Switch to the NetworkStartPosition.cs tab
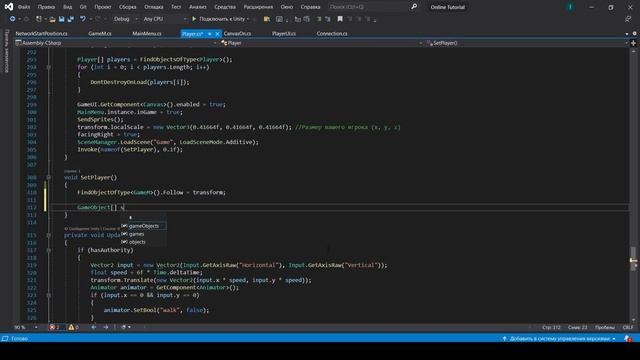 click(42, 34)
